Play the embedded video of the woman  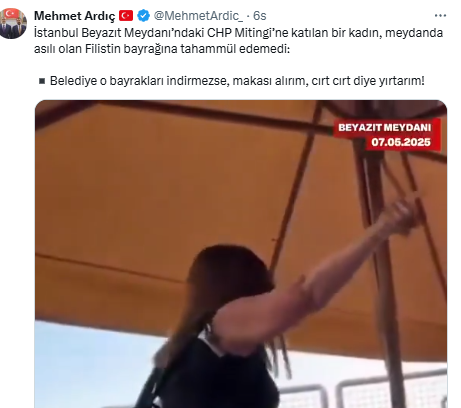point(241,254)
